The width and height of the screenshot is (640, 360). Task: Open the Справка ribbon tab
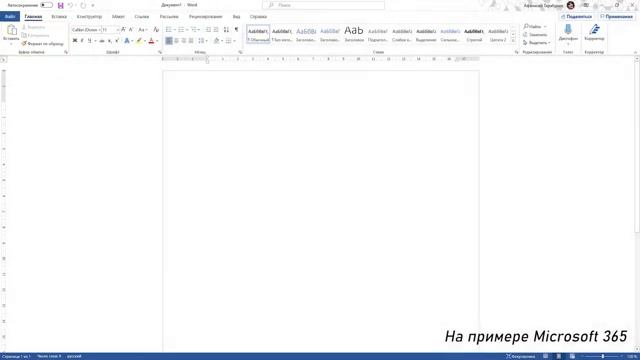coord(258,17)
